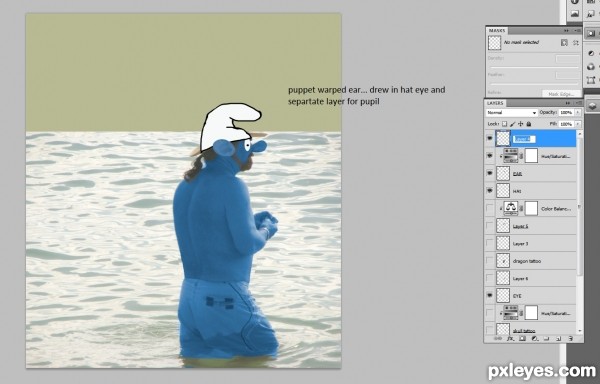Open the Adjustments panel icon
The width and height of the screenshot is (600, 384).
pyautogui.click(x=591, y=53)
